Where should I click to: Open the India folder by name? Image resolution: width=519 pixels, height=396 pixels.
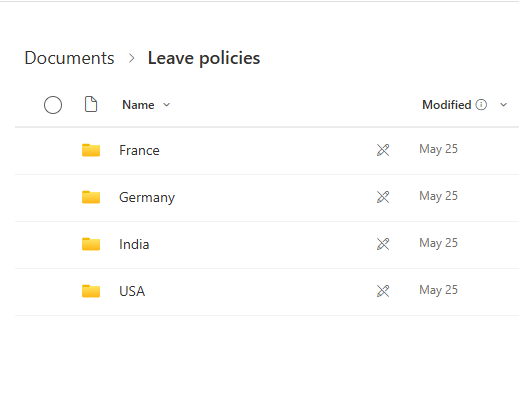[x=134, y=244]
